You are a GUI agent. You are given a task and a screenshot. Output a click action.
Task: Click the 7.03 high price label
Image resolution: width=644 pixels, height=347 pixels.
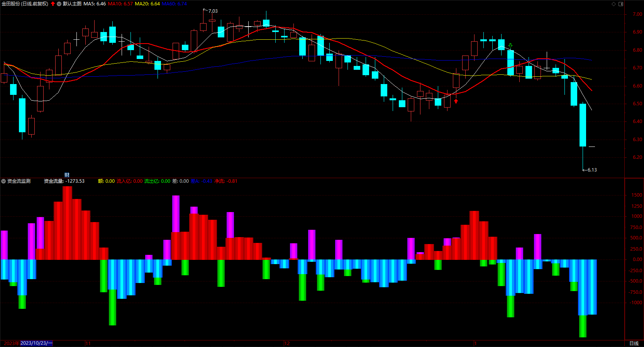click(213, 11)
